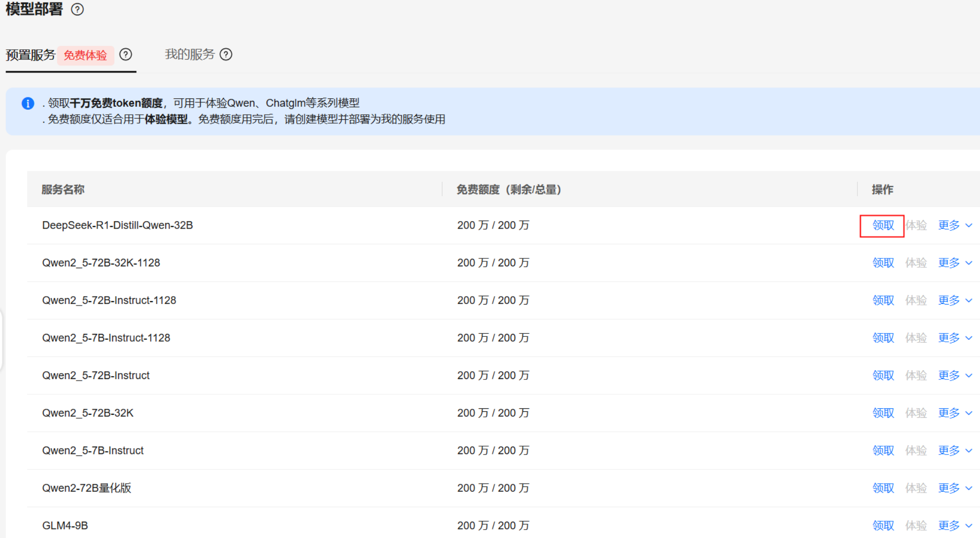Switch to the 我的服务 tab
The image size is (980, 538).
click(x=189, y=55)
